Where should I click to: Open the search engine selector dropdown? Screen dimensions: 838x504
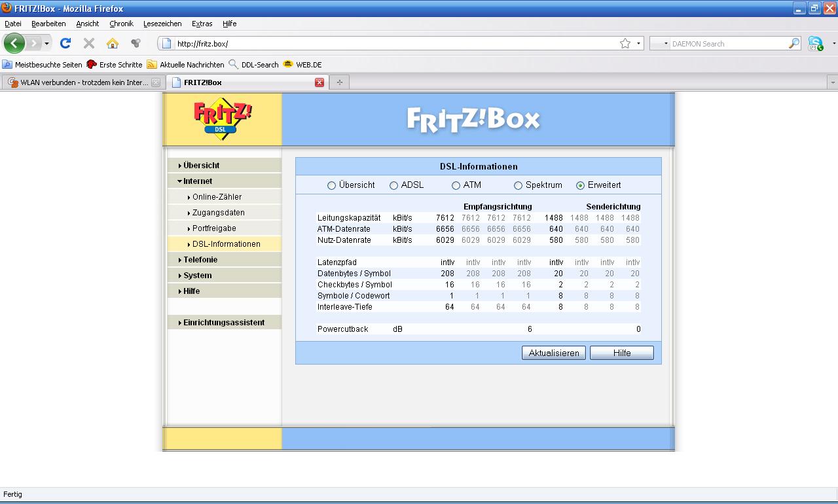pos(660,43)
